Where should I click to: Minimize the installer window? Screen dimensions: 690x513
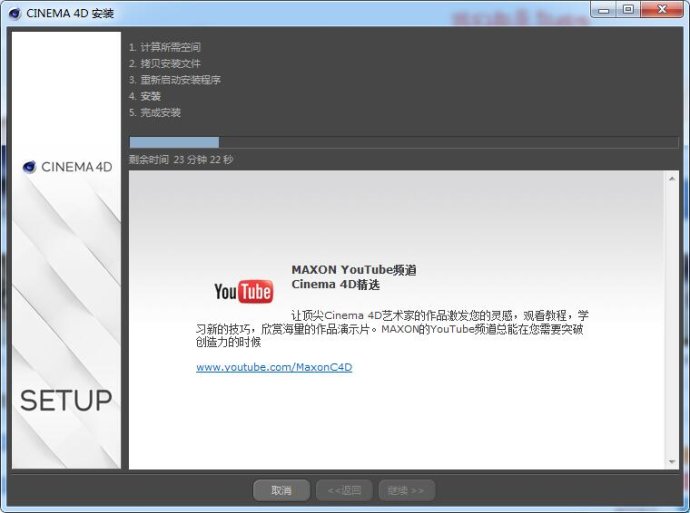(x=604, y=10)
